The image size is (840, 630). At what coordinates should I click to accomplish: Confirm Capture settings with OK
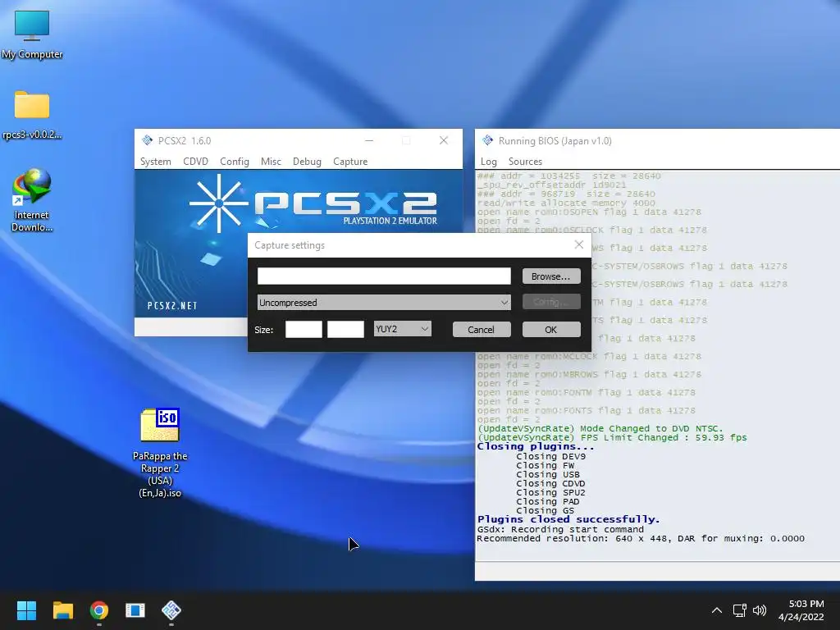tap(550, 330)
